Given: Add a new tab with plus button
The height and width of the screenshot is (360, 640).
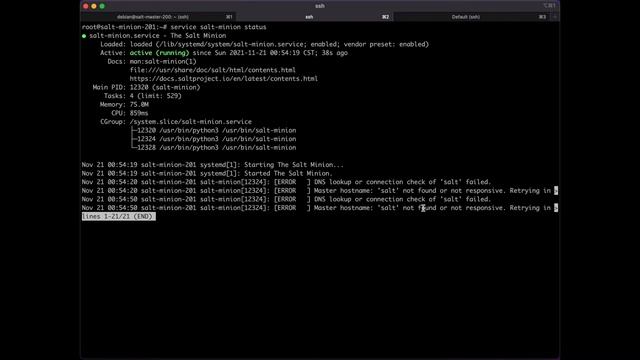Looking at the screenshot, I should (x=555, y=17).
